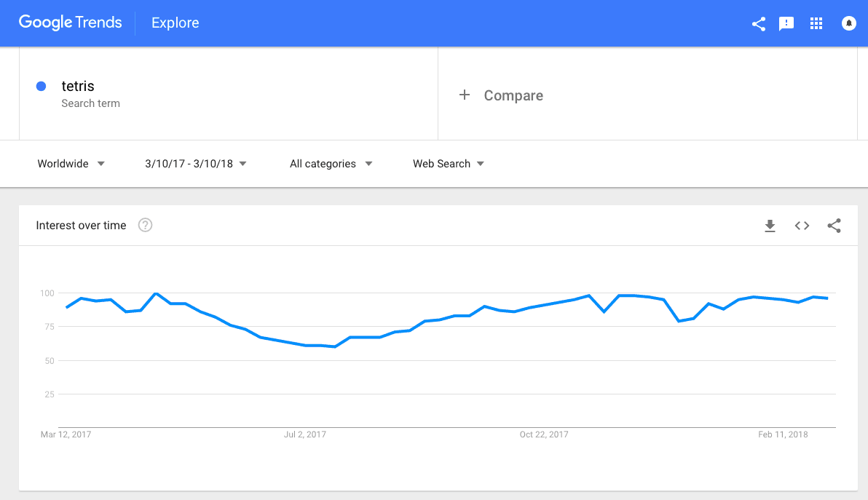This screenshot has height=500, width=868.
Task: Click the share icon in the header
Action: click(758, 23)
